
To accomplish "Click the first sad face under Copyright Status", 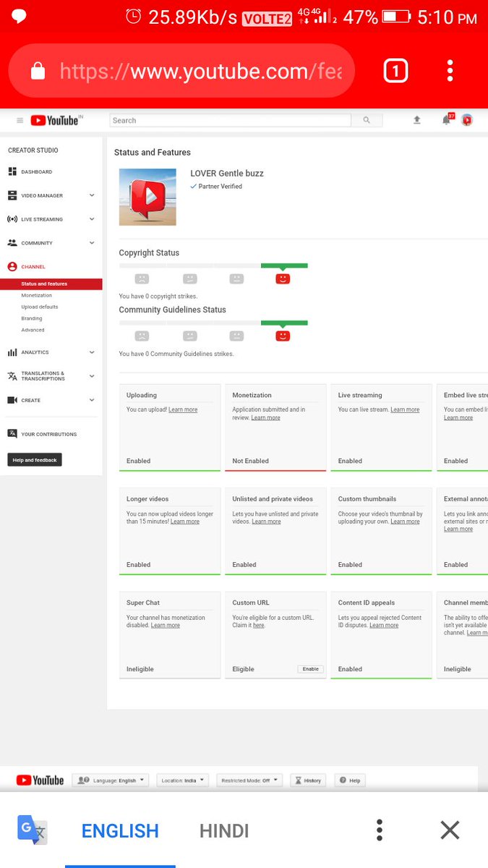I will pos(142,278).
